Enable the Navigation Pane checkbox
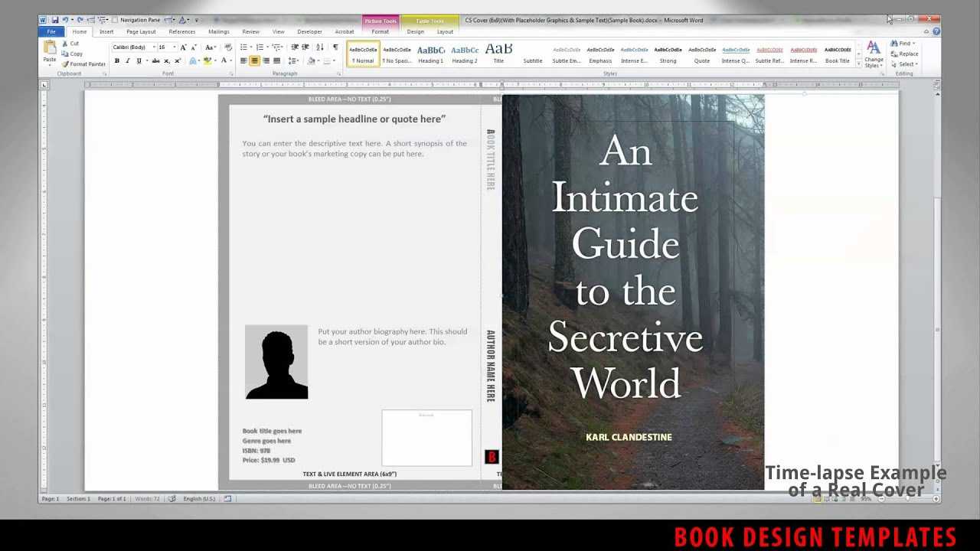This screenshot has width=980, height=551. [115, 20]
